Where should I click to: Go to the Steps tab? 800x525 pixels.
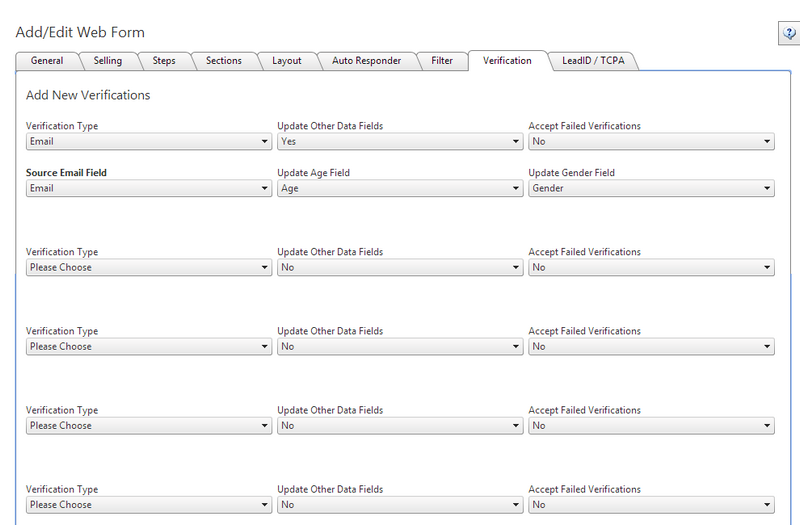pos(164,61)
